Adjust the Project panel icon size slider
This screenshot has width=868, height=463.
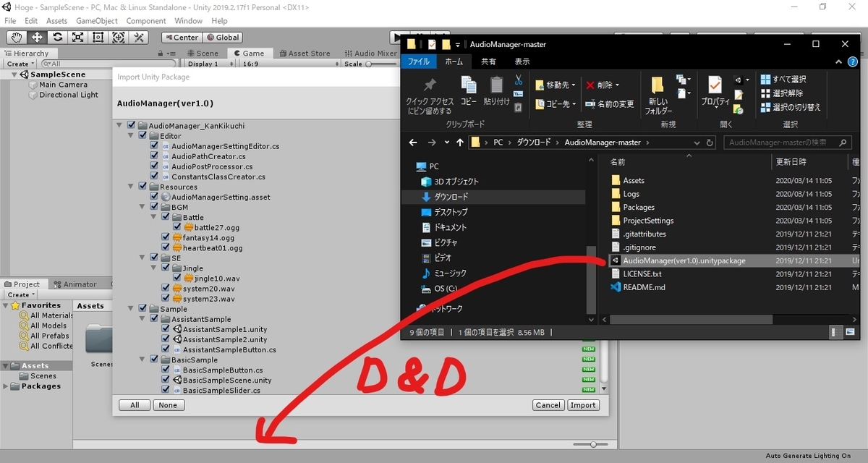tap(591, 444)
